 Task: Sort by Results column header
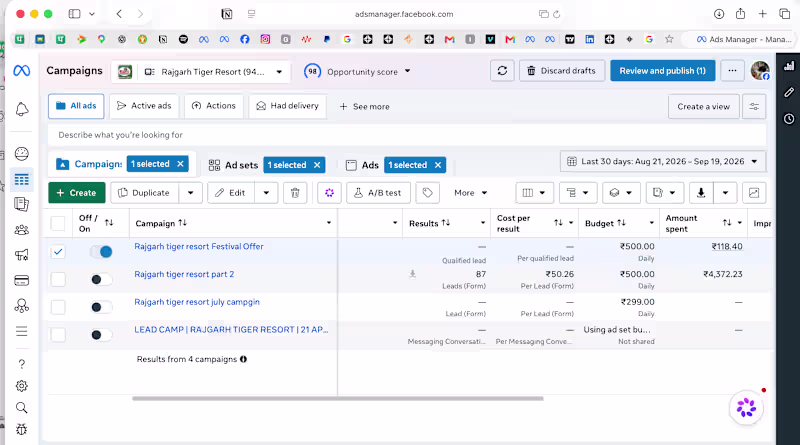point(429,223)
